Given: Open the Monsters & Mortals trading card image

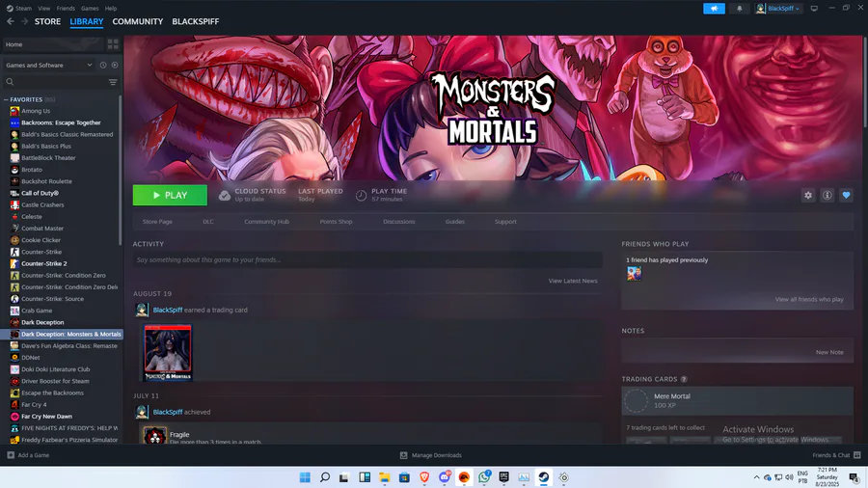Looking at the screenshot, I should point(168,353).
